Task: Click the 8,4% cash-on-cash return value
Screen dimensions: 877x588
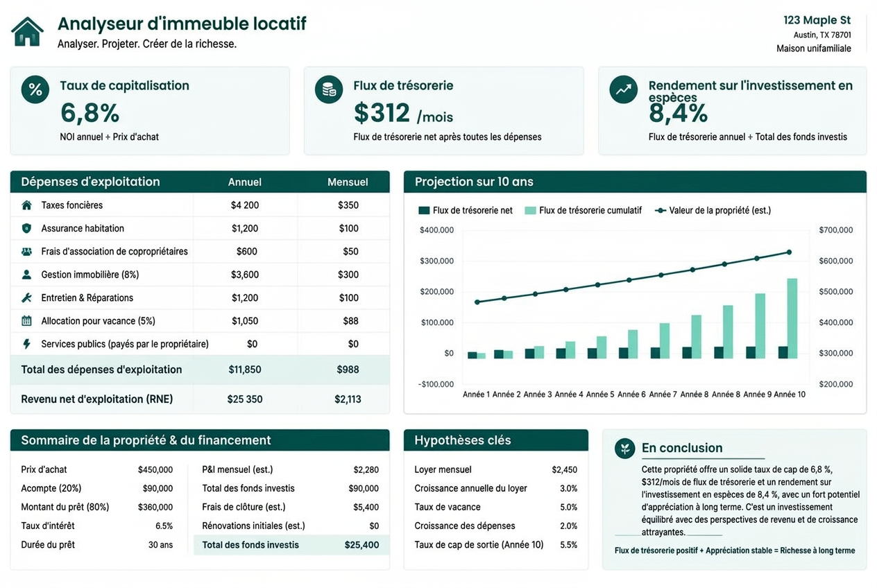Action: click(678, 113)
